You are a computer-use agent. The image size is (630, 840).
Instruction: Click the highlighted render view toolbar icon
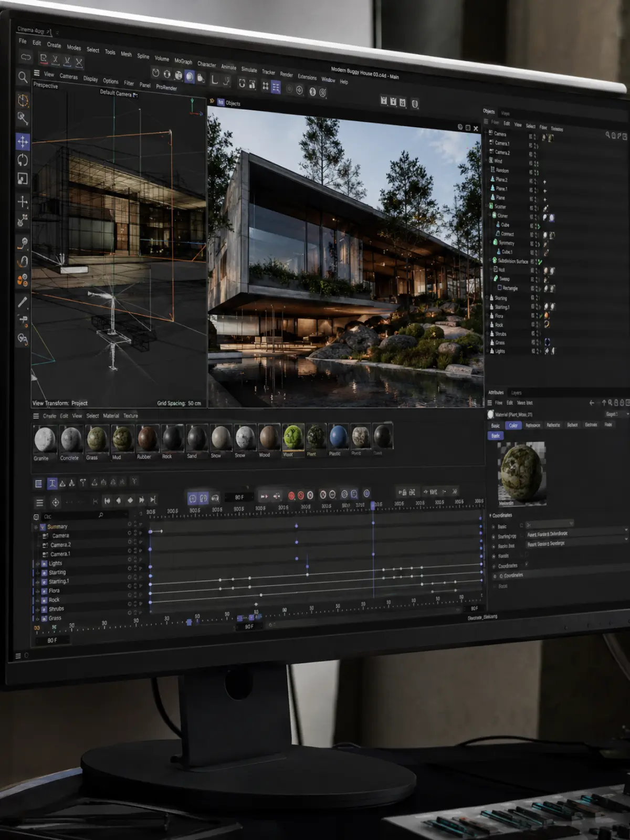tap(190, 77)
